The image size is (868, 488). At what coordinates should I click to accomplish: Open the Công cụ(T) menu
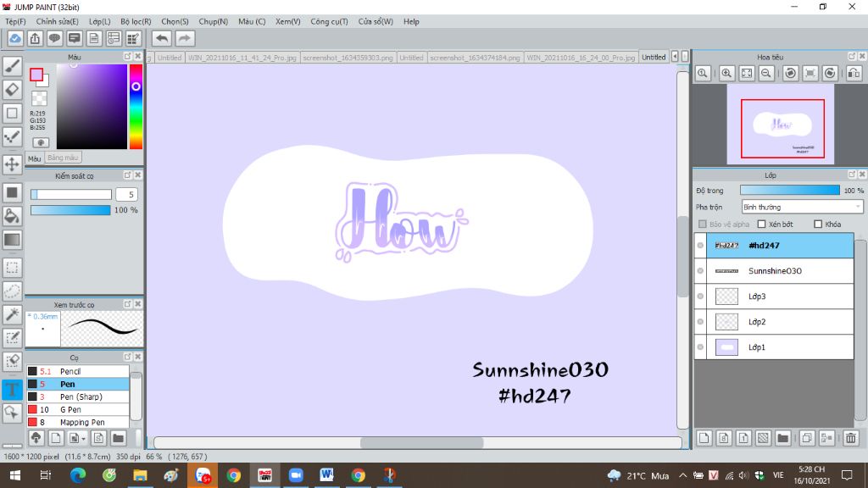point(329,21)
